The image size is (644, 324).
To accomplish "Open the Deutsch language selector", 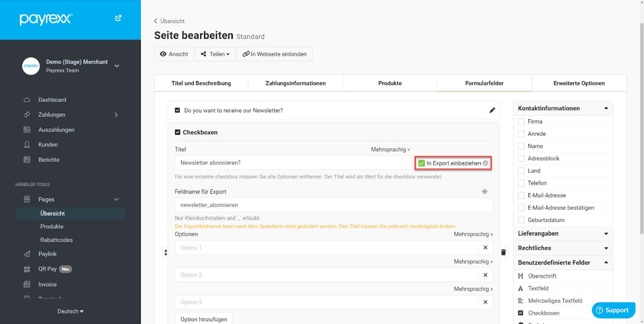I will point(70,311).
